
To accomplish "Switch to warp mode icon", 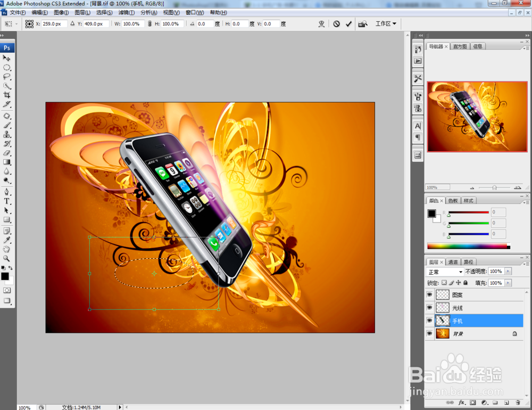I will tap(321, 24).
